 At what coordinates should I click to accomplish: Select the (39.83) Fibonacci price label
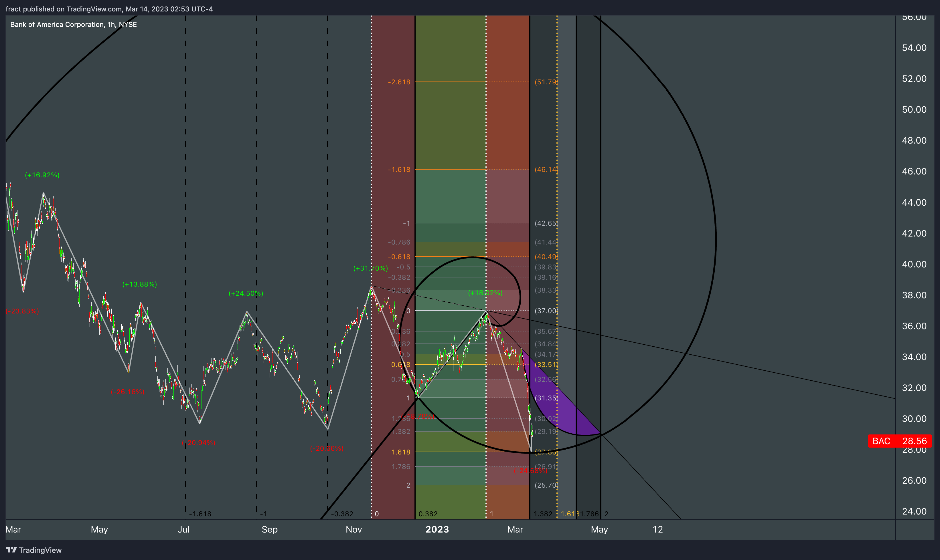(546, 267)
